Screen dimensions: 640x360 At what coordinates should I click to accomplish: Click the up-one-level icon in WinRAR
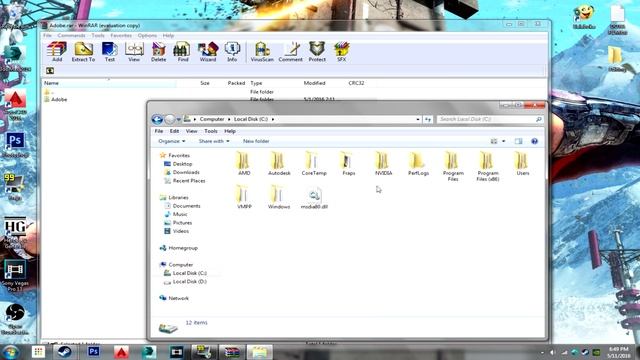(x=50, y=71)
